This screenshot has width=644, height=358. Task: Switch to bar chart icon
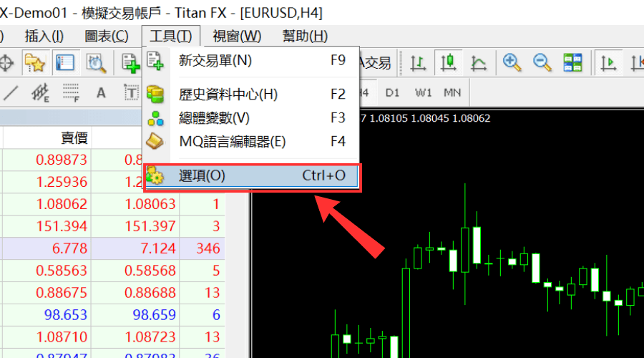(418, 63)
